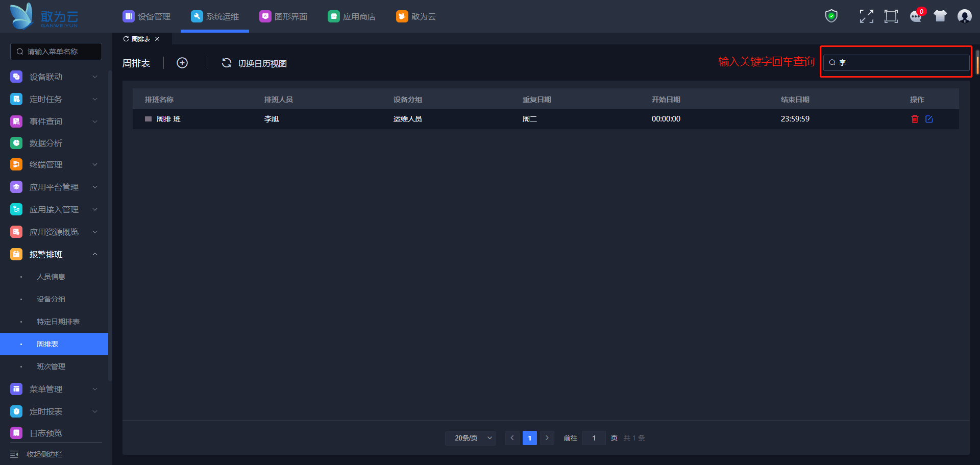980x465 pixels.
Task: Expand the 终端管理 menu chevron
Action: coord(95,164)
